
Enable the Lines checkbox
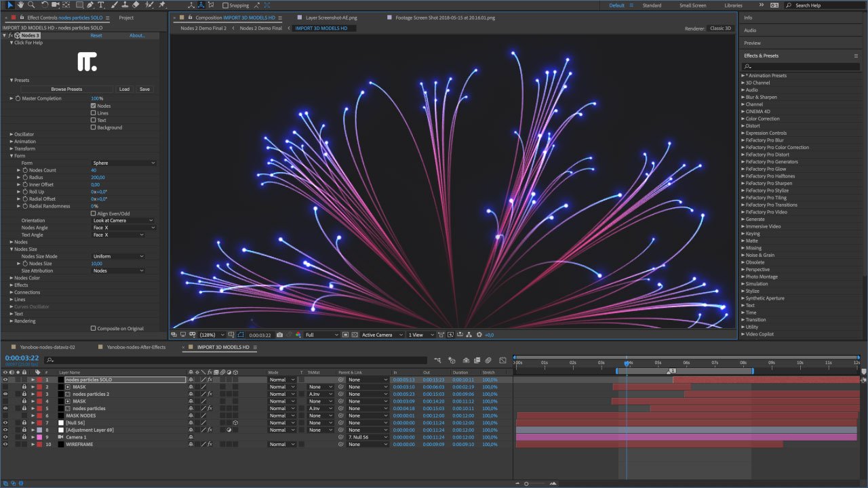[94, 113]
